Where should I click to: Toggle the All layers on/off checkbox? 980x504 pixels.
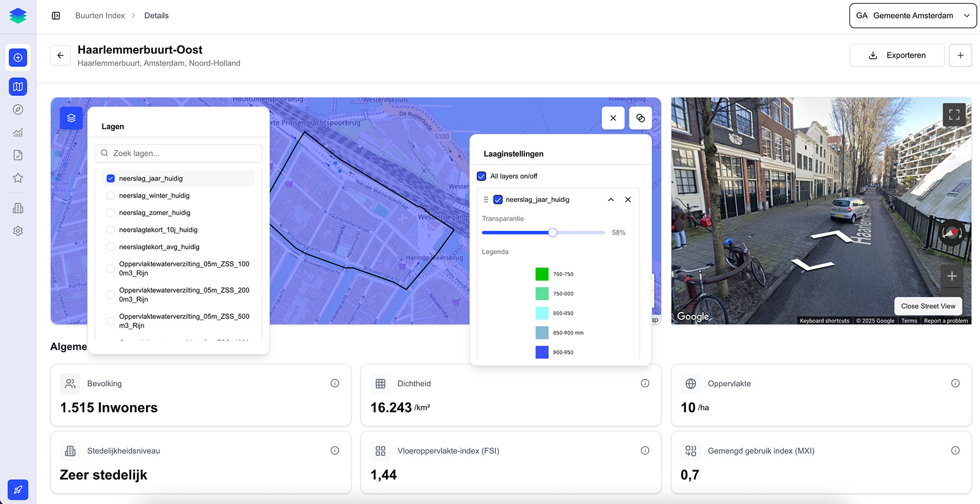coord(481,176)
